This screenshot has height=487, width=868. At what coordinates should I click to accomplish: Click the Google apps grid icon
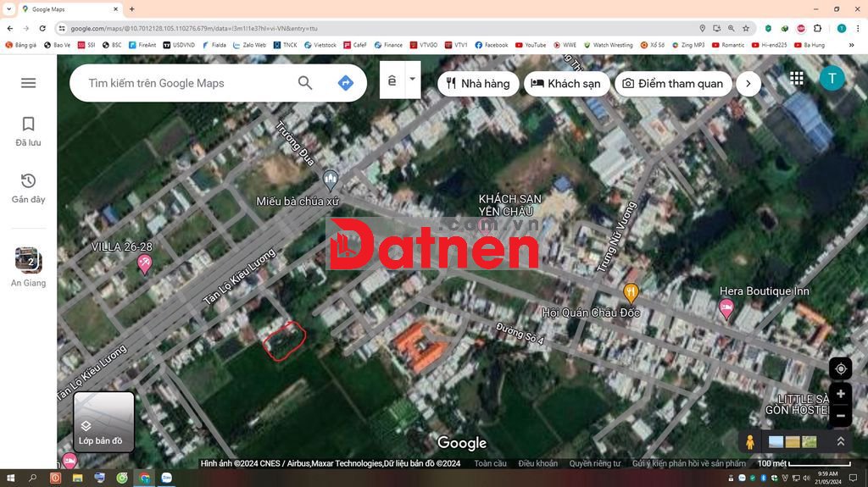point(797,79)
